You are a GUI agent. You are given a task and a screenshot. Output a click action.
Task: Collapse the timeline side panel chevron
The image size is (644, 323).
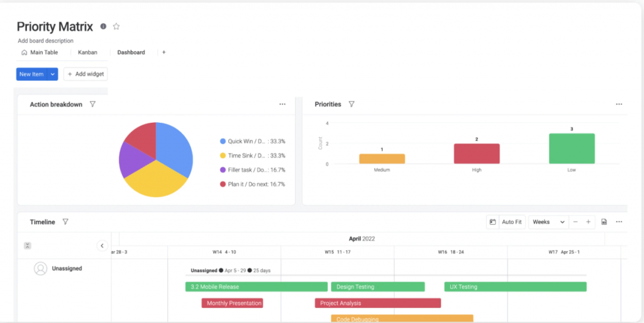pos(103,246)
